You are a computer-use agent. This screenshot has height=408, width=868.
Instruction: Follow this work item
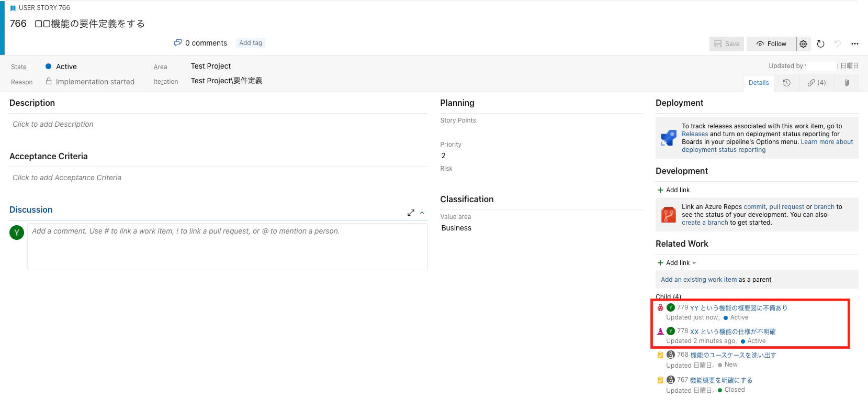click(772, 44)
